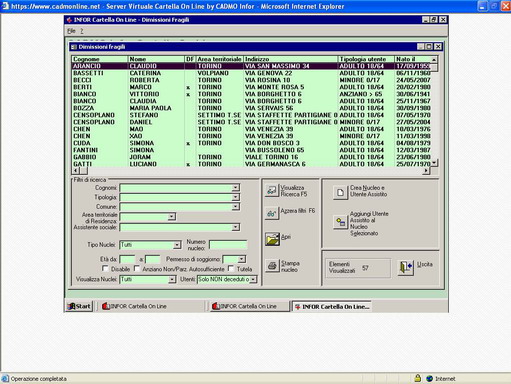Expand the Assistente sociale dropdown
Viewport: 511px width, 384px height.
(x=236, y=227)
